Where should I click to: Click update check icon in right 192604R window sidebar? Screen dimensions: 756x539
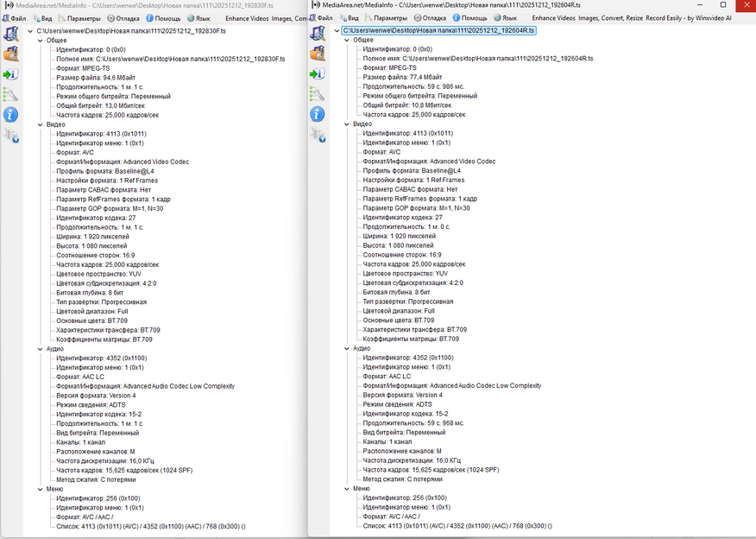(x=318, y=134)
